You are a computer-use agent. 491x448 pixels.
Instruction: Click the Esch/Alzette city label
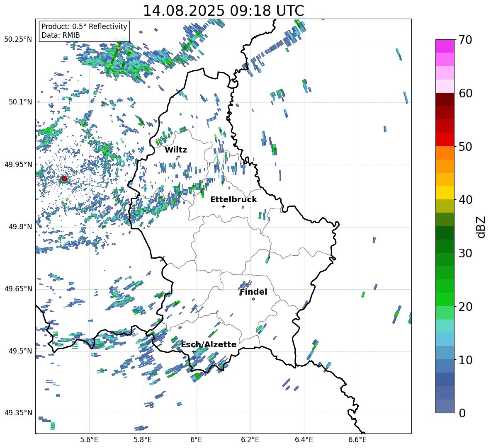coord(209,344)
